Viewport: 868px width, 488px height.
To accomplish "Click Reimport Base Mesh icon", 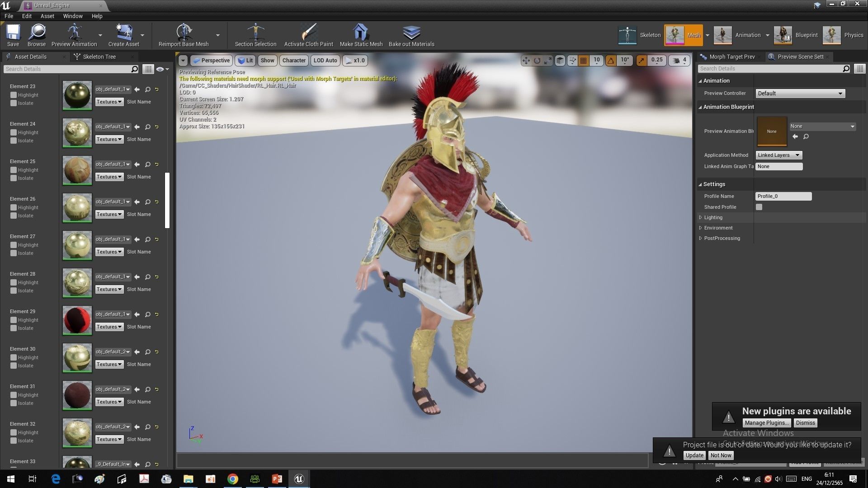I will (184, 35).
